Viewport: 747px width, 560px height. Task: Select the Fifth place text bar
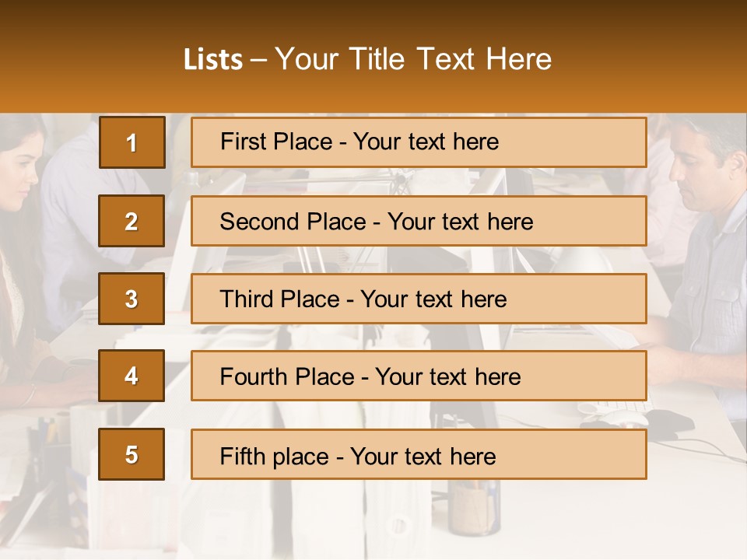coord(419,454)
